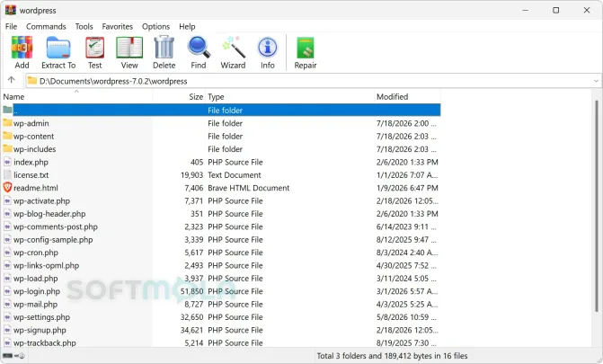
Task: Open the Help menu
Action: tap(187, 27)
